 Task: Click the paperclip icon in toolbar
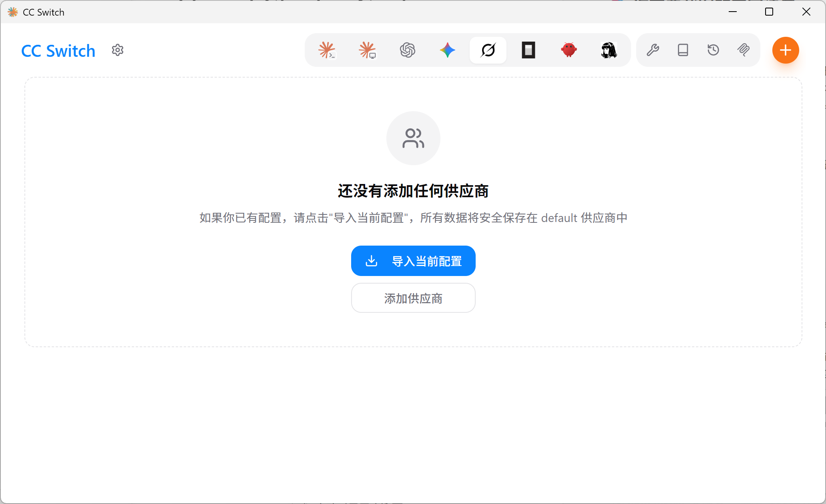tap(744, 50)
